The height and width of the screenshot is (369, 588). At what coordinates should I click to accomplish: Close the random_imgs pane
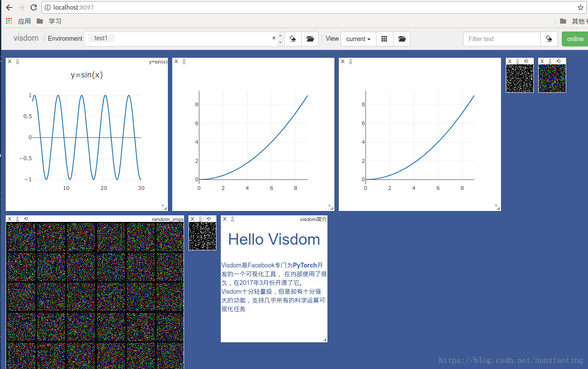point(10,219)
